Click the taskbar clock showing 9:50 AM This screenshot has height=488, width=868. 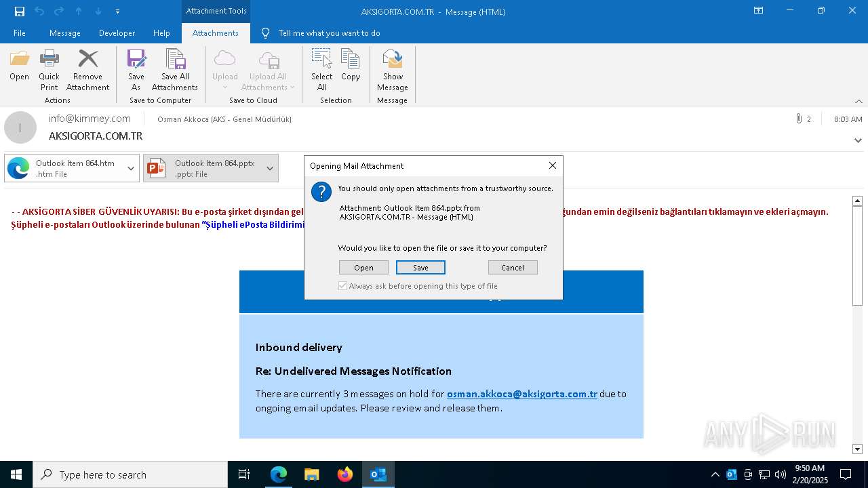810,474
